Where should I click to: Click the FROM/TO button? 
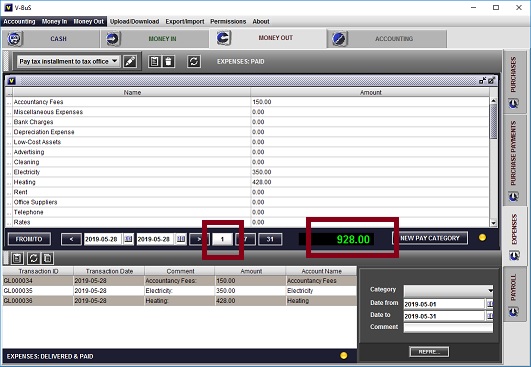[x=29, y=239]
